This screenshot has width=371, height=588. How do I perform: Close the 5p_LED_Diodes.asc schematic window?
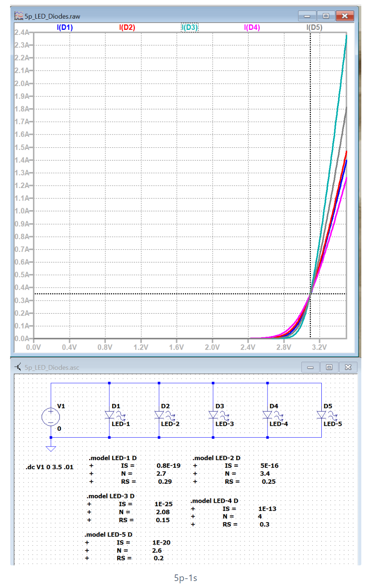(348, 367)
